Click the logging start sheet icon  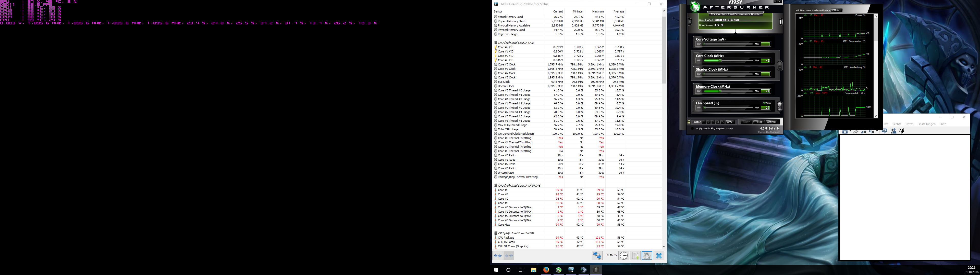(x=635, y=256)
